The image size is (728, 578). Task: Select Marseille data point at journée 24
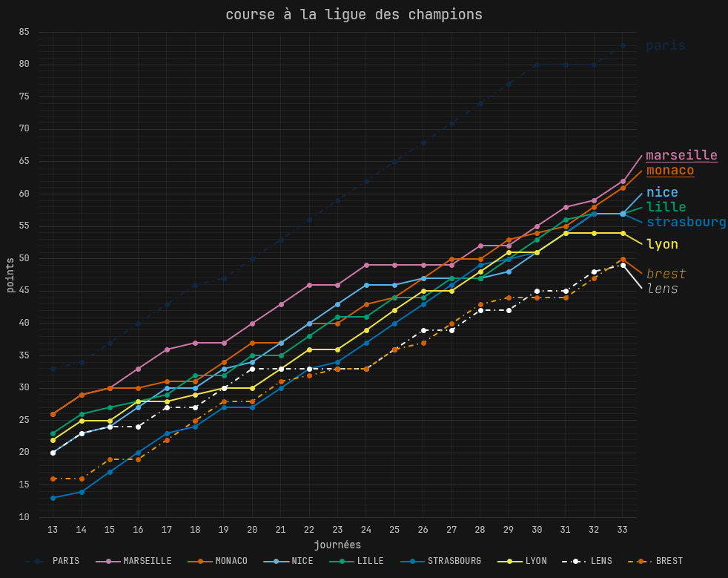pos(366,265)
